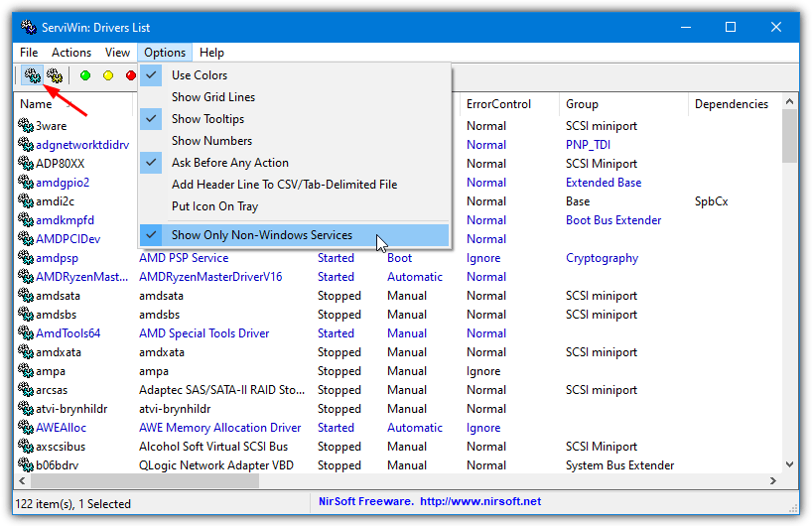Click the ADP80XX row gear icon
Image resolution: width=812 pixels, height=526 pixels.
[26, 163]
